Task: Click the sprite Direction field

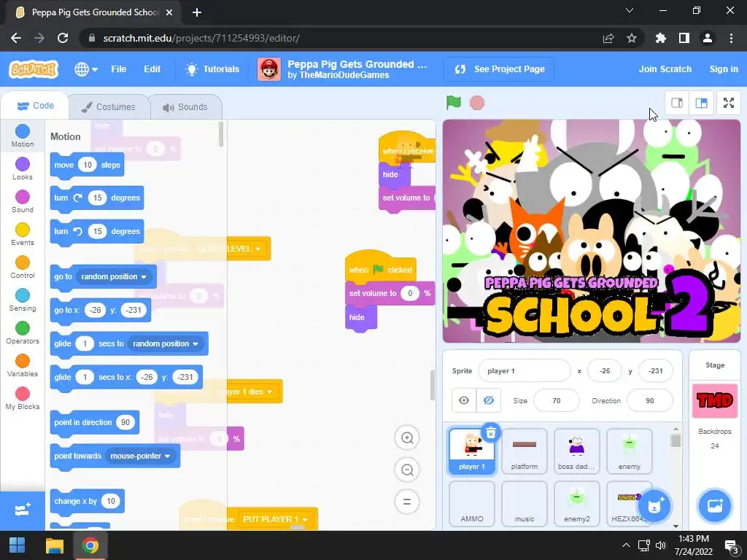Action: (x=650, y=401)
